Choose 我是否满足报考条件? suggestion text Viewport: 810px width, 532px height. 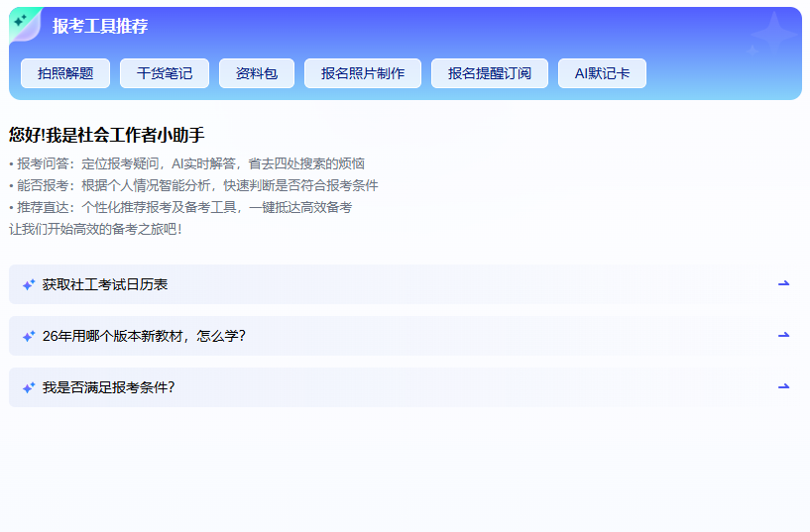coord(109,388)
